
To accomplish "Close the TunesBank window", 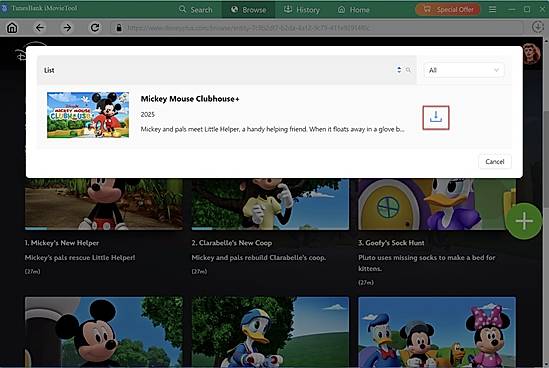I will [x=543, y=9].
